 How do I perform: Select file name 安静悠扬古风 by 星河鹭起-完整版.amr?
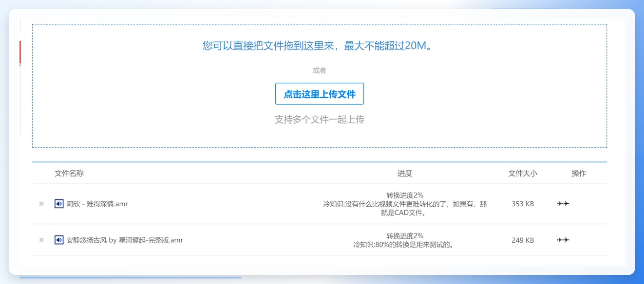[x=125, y=240]
